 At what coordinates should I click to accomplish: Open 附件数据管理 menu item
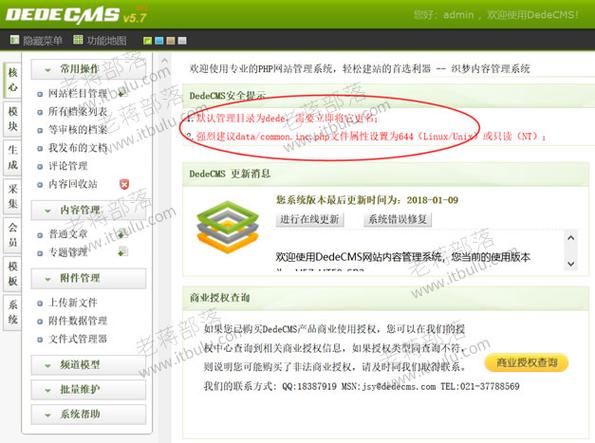click(x=77, y=321)
